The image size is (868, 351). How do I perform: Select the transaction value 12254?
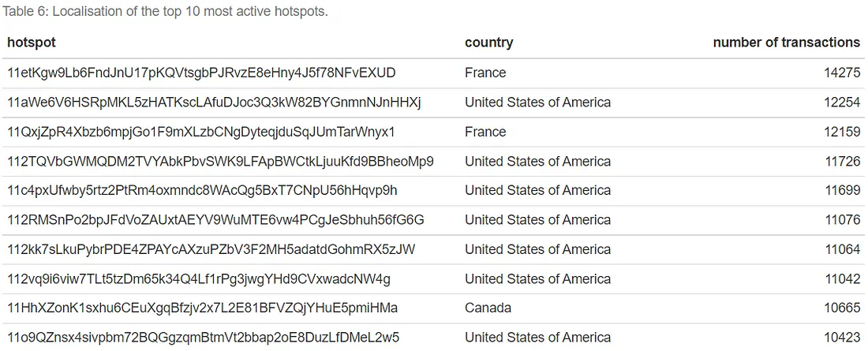click(842, 103)
